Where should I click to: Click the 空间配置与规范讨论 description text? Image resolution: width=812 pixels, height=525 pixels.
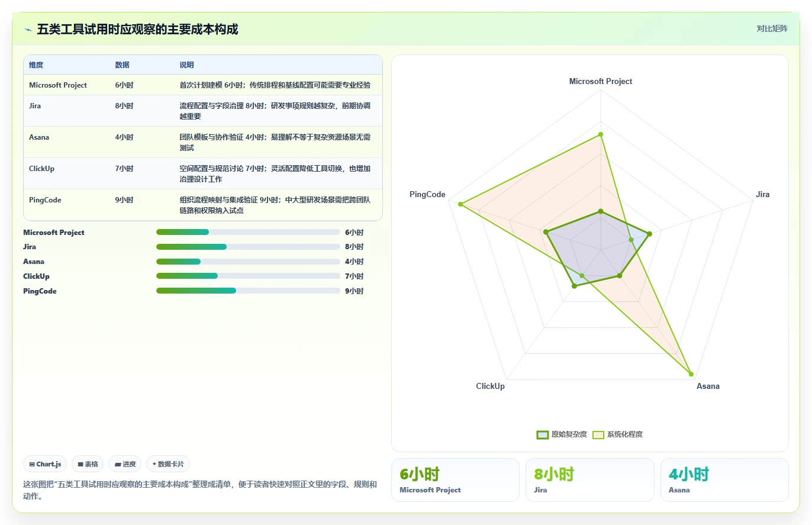pyautogui.click(x=275, y=174)
